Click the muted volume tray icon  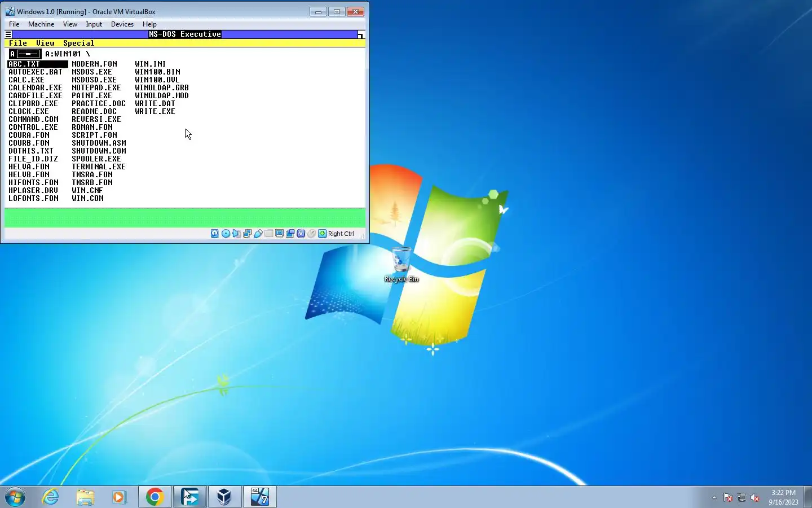pyautogui.click(x=755, y=497)
